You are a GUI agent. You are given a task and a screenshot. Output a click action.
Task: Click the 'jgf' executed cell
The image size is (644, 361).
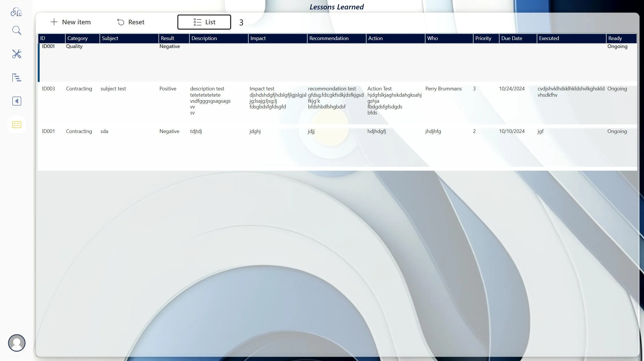click(x=540, y=131)
